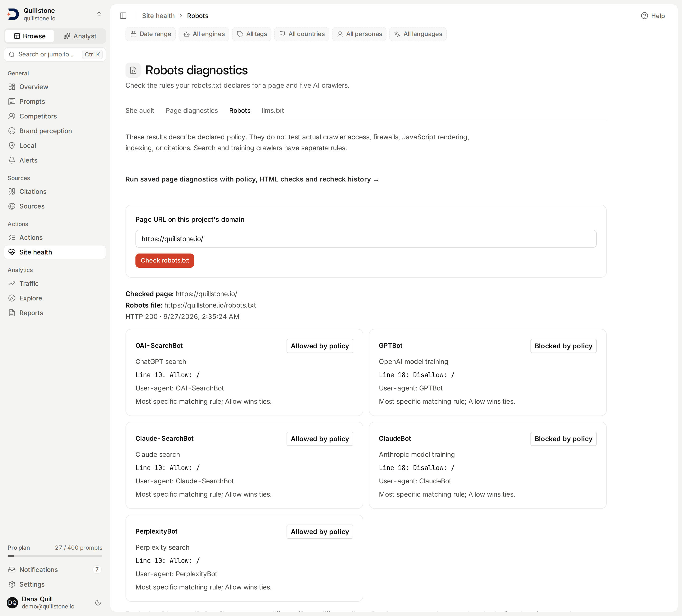682x616 pixels.
Task: Click the Quillstone logo icon
Action: [x=13, y=14]
